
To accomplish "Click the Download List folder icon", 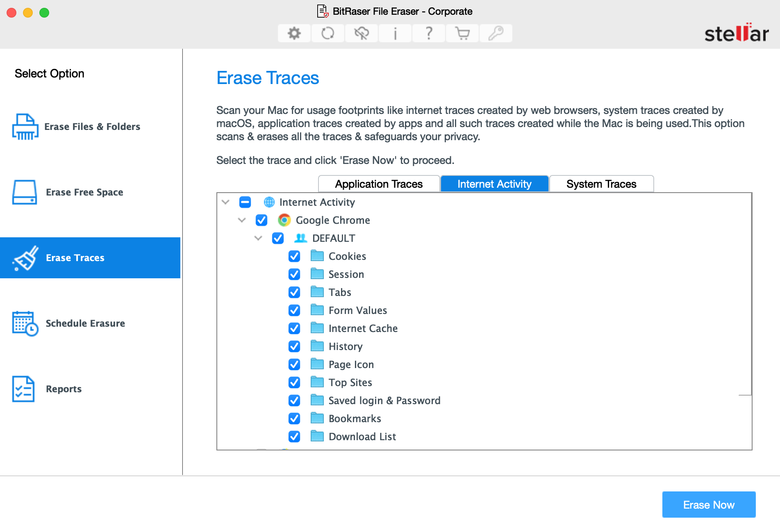I will (x=317, y=436).
